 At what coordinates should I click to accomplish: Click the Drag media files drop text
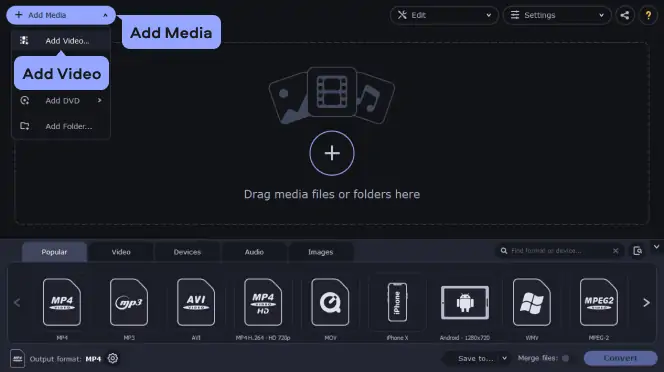pyautogui.click(x=332, y=194)
